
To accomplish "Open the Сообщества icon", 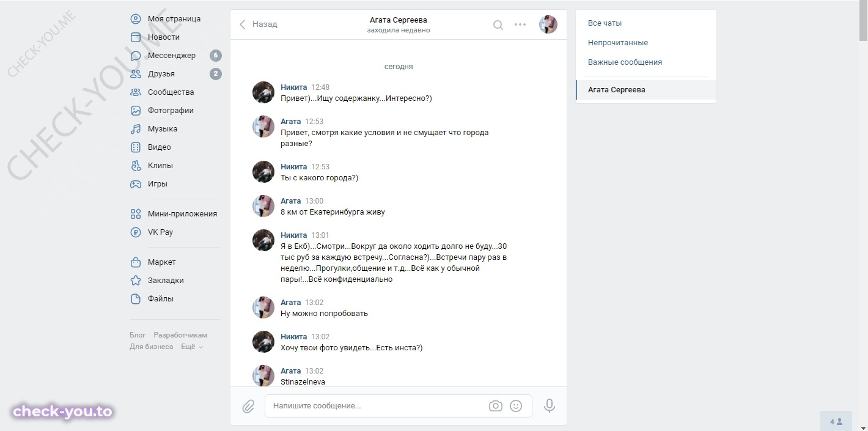I will point(136,92).
